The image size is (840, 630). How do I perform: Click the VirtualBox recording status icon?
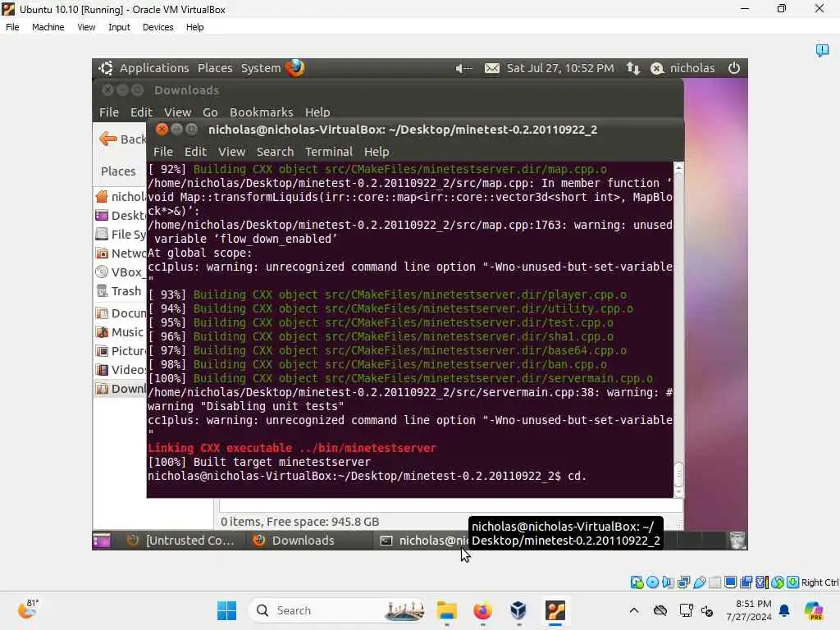click(x=746, y=582)
